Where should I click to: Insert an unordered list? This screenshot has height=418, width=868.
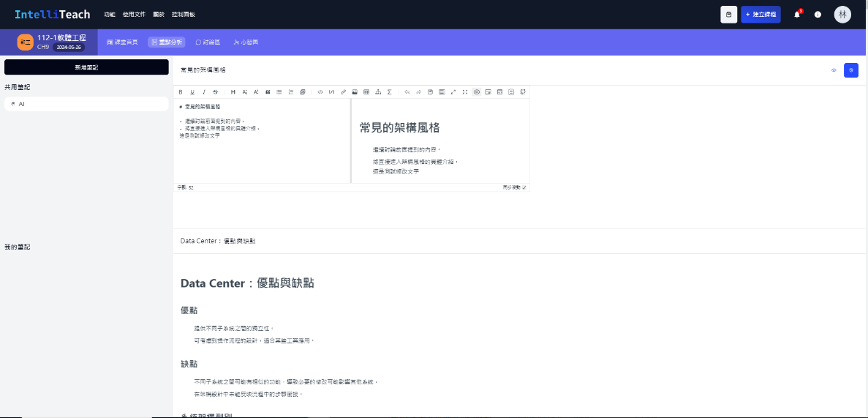point(279,92)
